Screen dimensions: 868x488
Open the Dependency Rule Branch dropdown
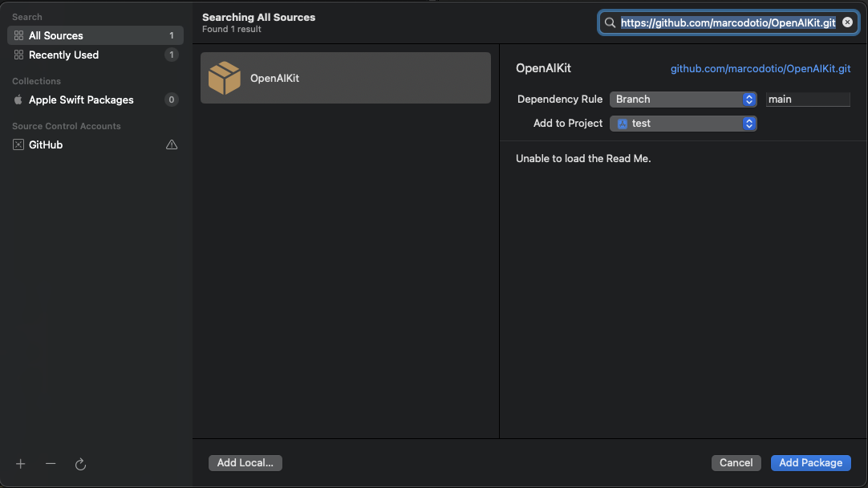pyautogui.click(x=683, y=100)
